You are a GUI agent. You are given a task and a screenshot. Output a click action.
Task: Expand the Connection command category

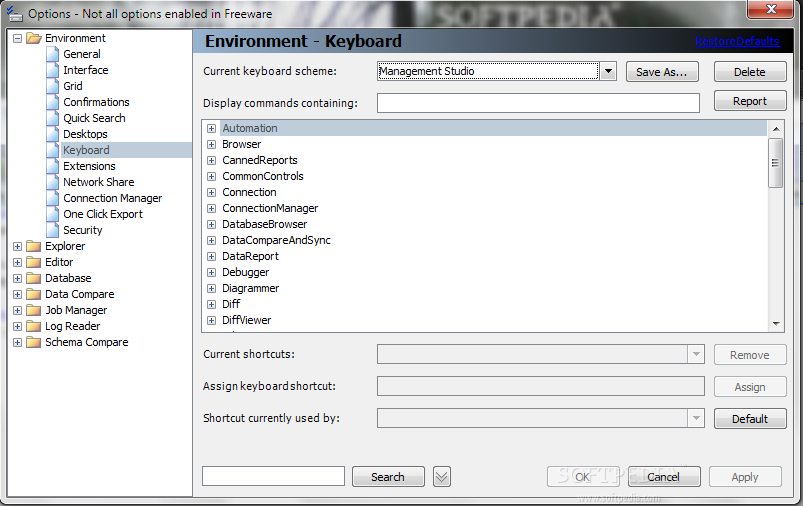click(212, 193)
